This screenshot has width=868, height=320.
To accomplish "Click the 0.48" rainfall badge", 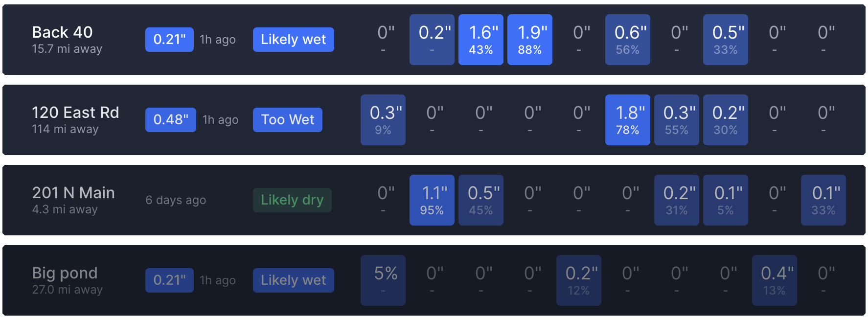I will pyautogui.click(x=170, y=120).
